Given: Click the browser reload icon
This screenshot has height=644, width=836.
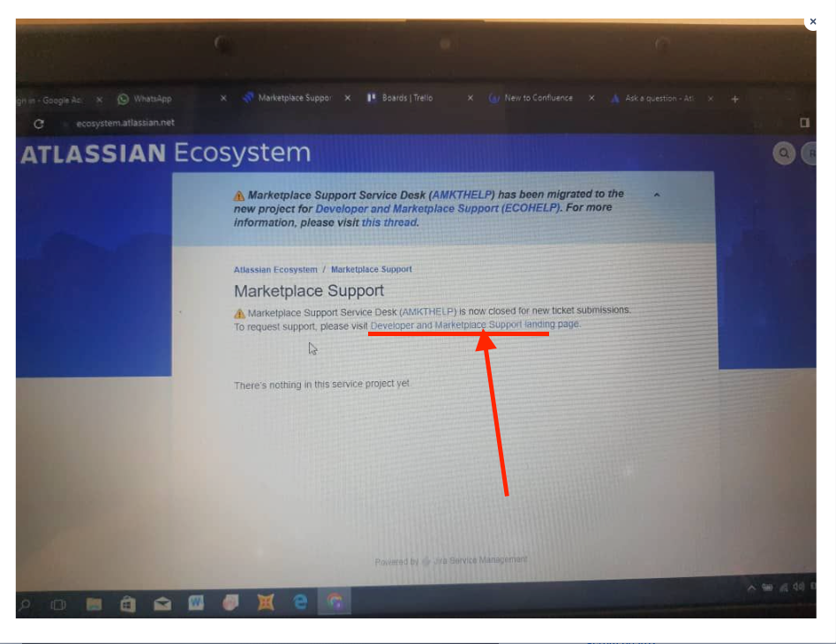Looking at the screenshot, I should point(37,124).
